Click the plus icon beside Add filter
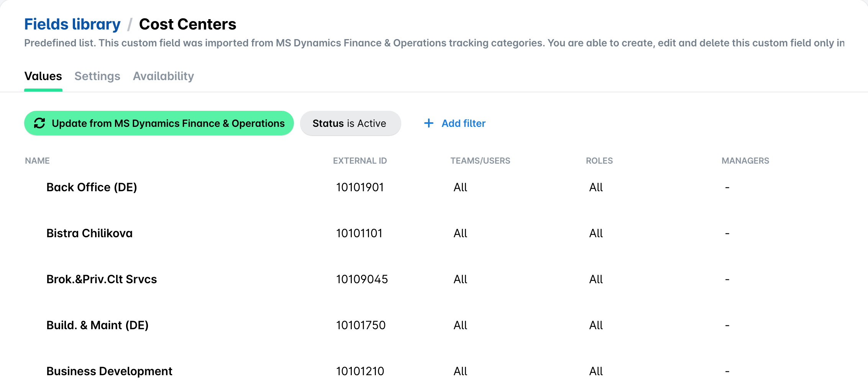This screenshot has height=389, width=868. [x=428, y=123]
